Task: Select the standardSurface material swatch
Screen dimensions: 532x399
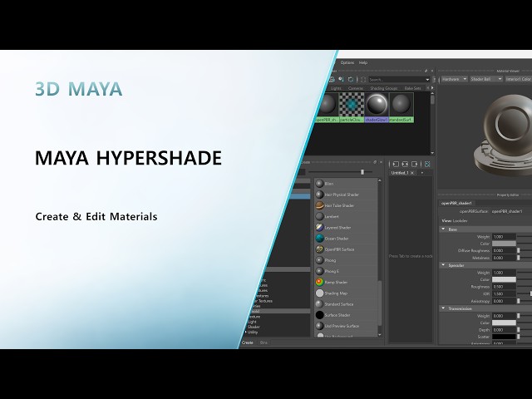Action: [401, 107]
